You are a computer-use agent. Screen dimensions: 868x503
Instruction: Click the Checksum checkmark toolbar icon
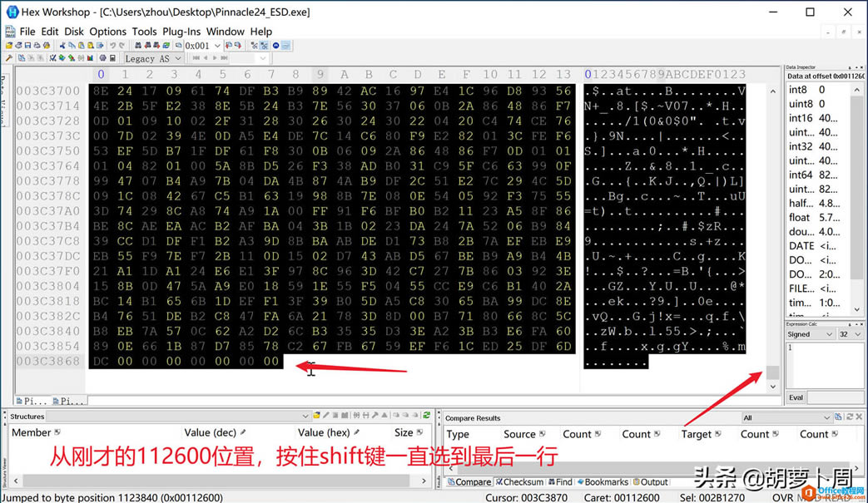click(52, 58)
